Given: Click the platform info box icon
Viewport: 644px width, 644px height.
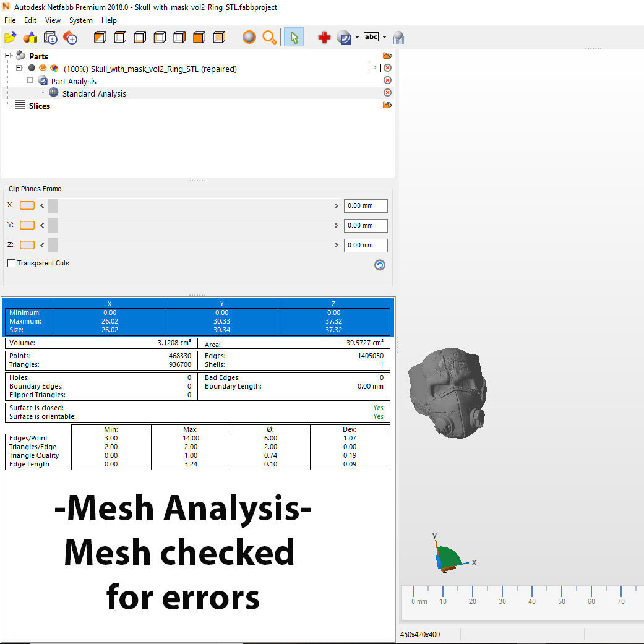Looking at the screenshot, I should (x=51, y=37).
